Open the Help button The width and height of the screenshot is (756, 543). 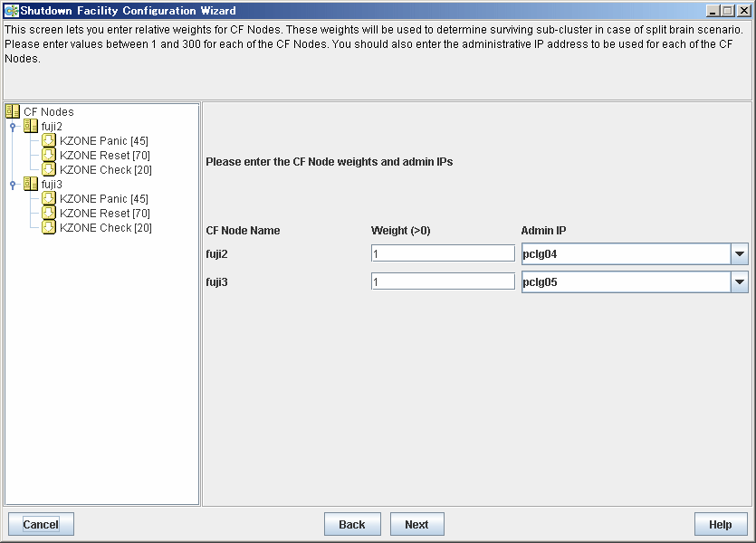pos(721,524)
